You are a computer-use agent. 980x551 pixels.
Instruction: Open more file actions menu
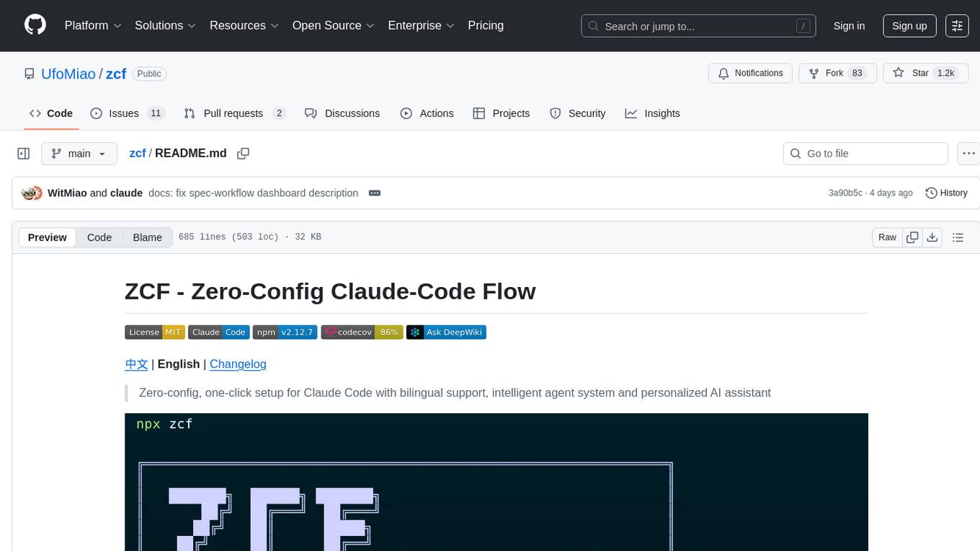click(x=968, y=154)
